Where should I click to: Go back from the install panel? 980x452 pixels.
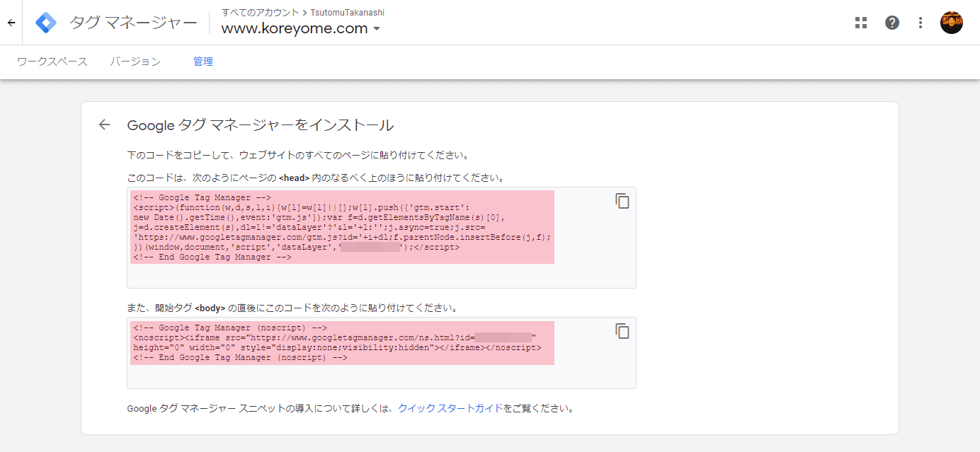point(105,125)
